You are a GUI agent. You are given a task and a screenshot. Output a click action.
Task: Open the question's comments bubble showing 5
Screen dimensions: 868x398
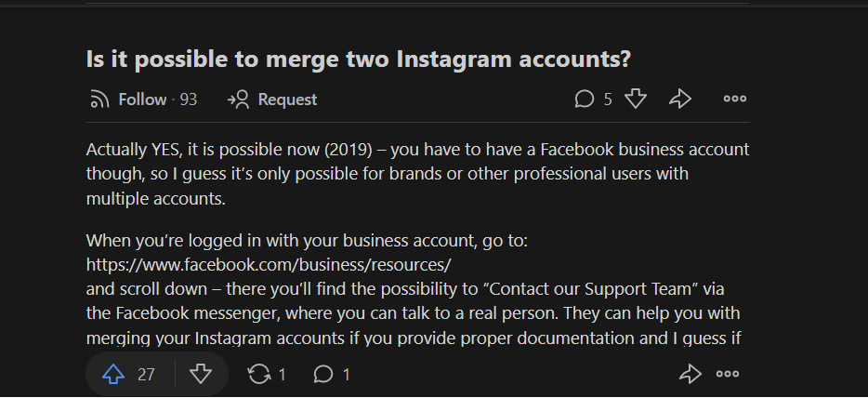[x=584, y=99]
